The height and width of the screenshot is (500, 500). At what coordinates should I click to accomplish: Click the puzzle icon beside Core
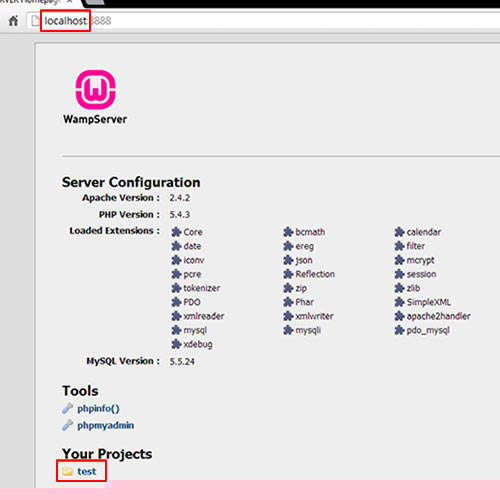point(176,232)
